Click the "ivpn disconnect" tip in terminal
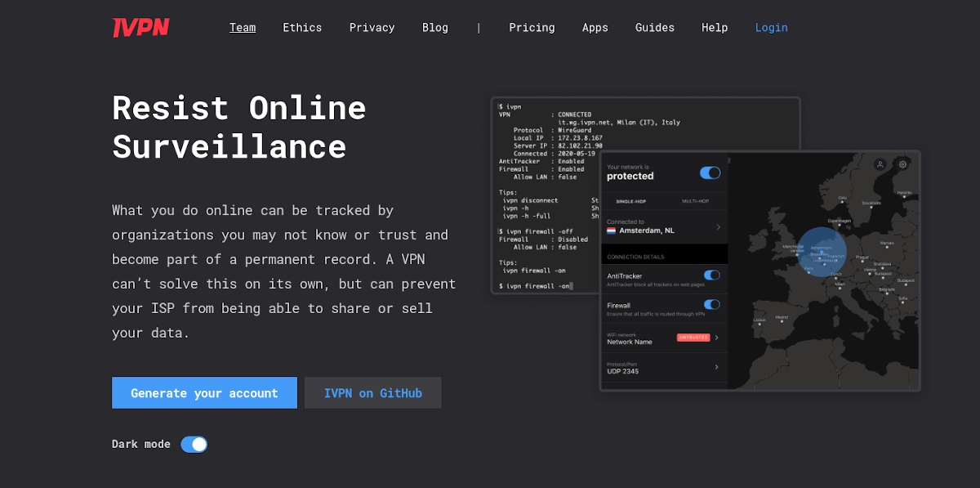This screenshot has height=488, width=980. coord(531,200)
